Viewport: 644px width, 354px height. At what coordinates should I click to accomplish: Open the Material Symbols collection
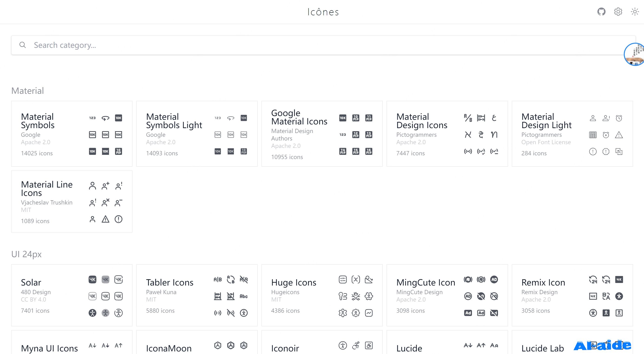[x=72, y=133]
